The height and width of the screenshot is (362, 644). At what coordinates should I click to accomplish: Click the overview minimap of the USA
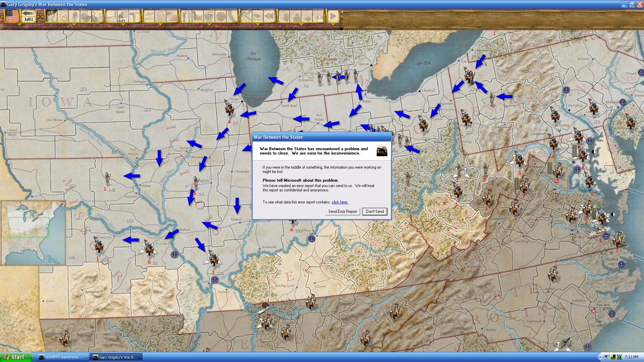point(33,233)
